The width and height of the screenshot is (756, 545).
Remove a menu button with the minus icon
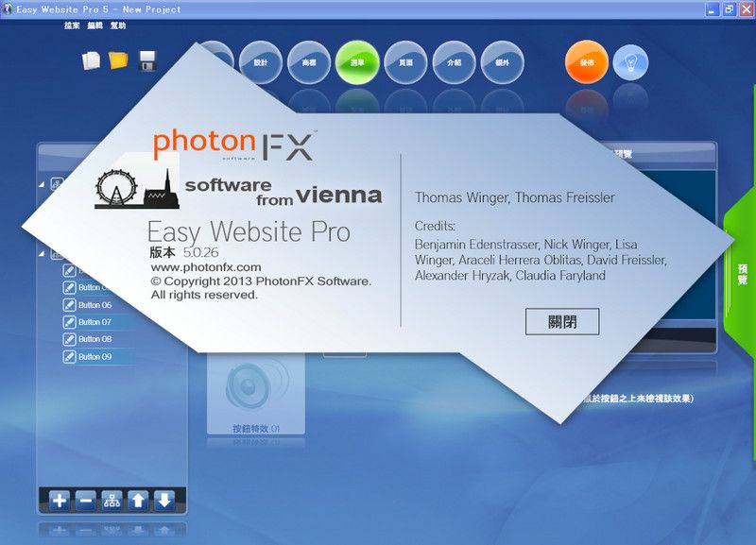(86, 502)
